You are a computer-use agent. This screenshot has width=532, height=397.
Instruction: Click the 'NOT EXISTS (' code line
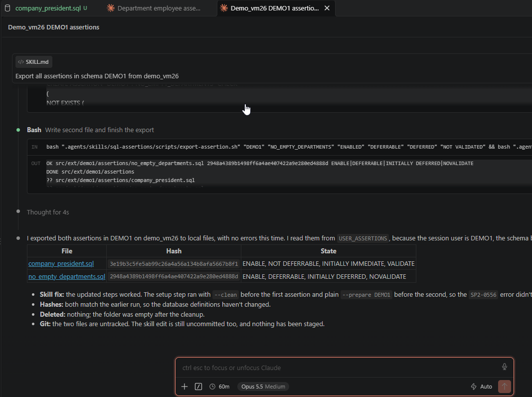point(65,103)
